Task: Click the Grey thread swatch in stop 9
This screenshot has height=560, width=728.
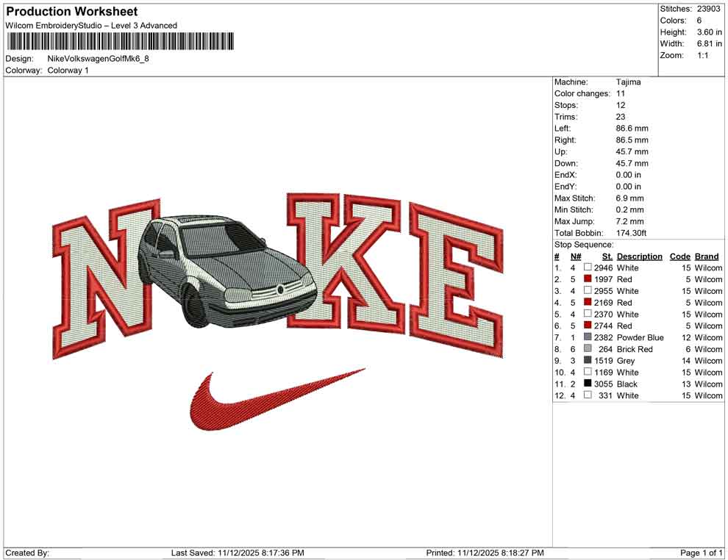Action: pyautogui.click(x=586, y=361)
